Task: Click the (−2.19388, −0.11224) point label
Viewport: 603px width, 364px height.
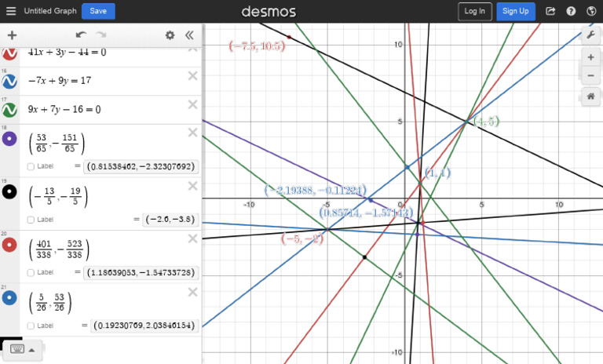Action: (316, 190)
